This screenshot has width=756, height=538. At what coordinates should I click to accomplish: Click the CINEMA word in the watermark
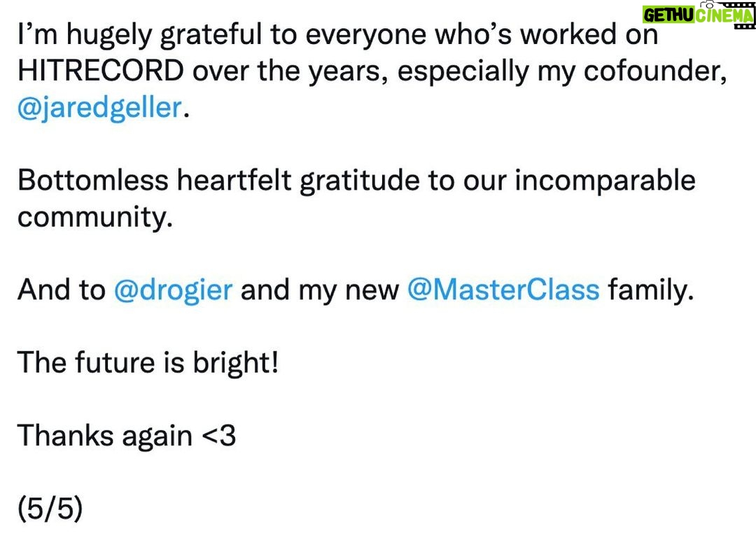[x=724, y=15]
